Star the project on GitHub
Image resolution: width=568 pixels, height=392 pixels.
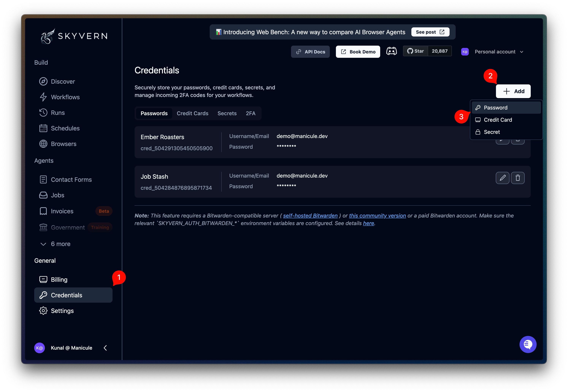(415, 51)
